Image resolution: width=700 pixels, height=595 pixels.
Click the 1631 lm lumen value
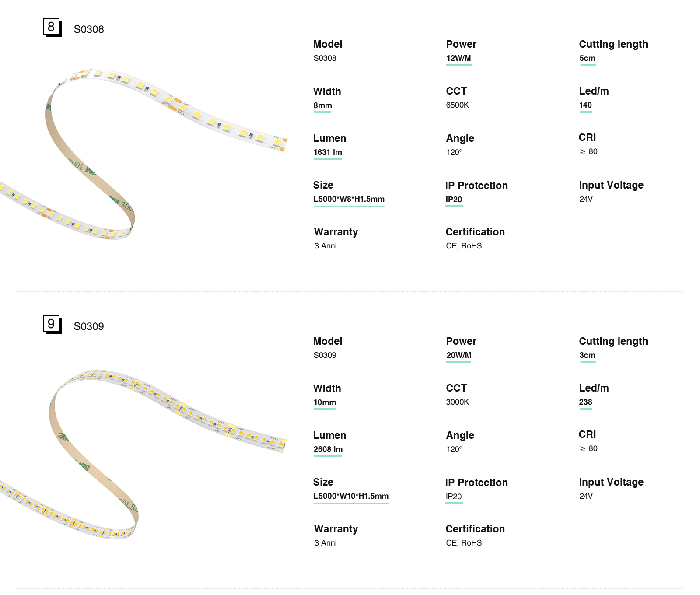point(328,152)
